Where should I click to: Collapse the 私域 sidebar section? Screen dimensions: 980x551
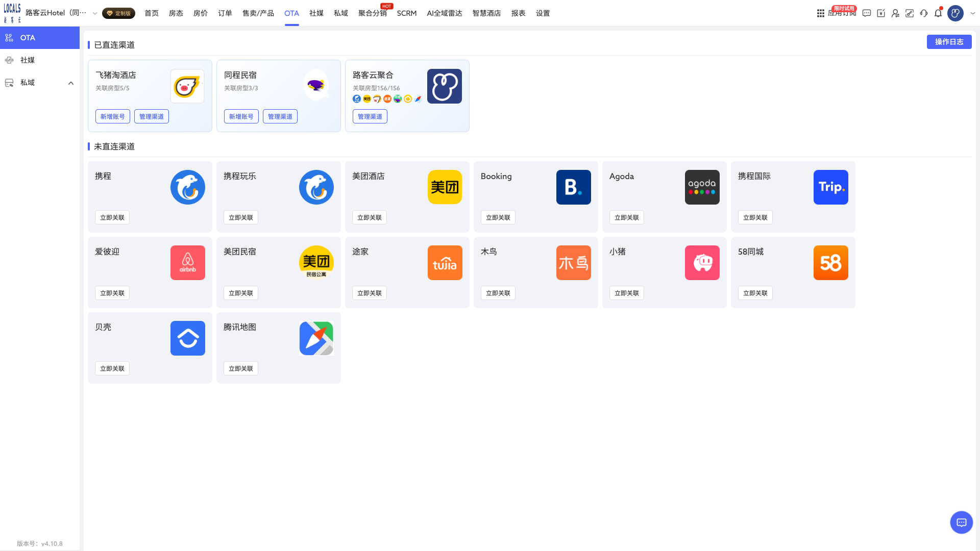pos(71,83)
